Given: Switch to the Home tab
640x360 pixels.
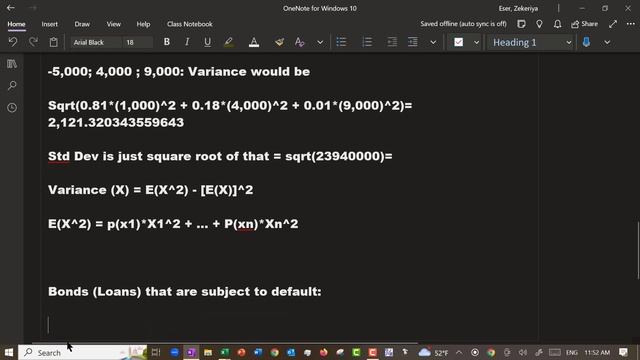Looking at the screenshot, I should pyautogui.click(x=16, y=24).
